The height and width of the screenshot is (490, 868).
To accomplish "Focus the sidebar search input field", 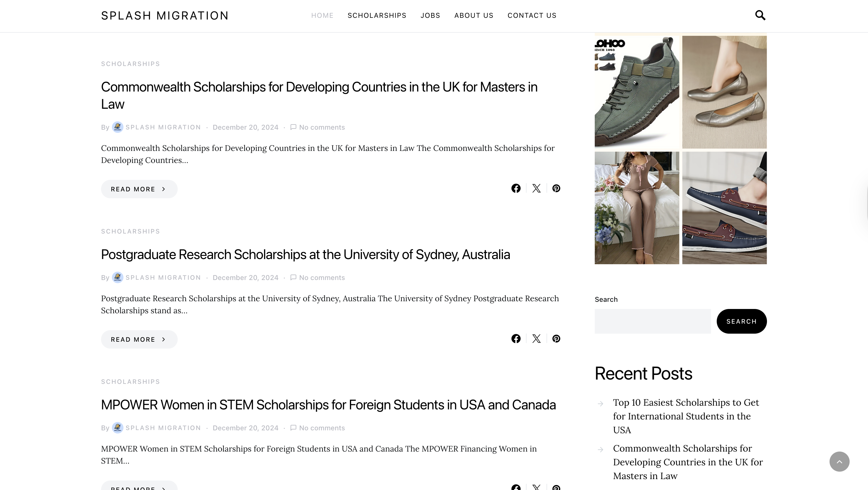I will coord(652,321).
